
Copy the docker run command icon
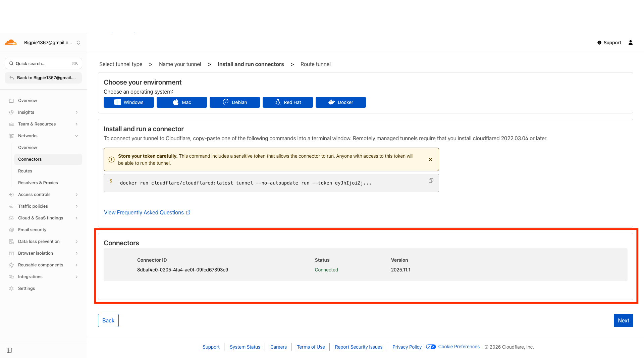pyautogui.click(x=431, y=181)
